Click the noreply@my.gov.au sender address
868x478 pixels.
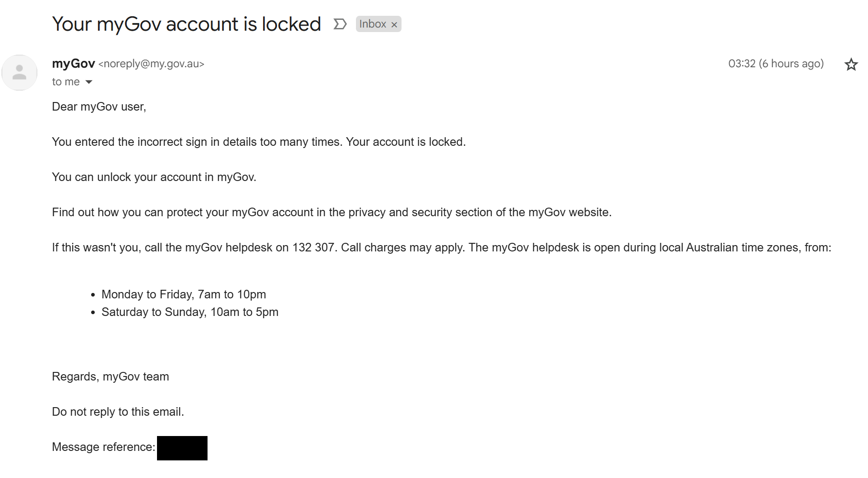[151, 64]
